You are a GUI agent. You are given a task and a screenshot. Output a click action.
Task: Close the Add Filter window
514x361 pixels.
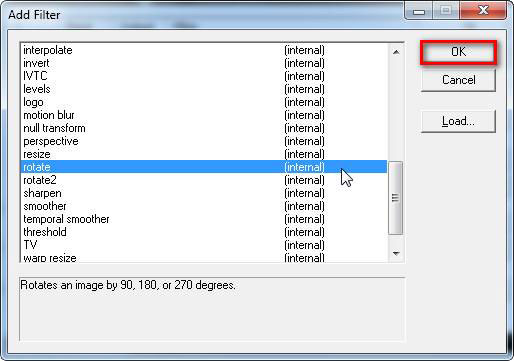point(483,11)
